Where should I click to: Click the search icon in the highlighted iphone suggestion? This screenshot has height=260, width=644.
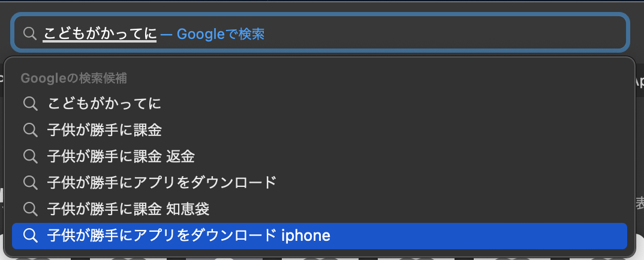(x=30, y=235)
